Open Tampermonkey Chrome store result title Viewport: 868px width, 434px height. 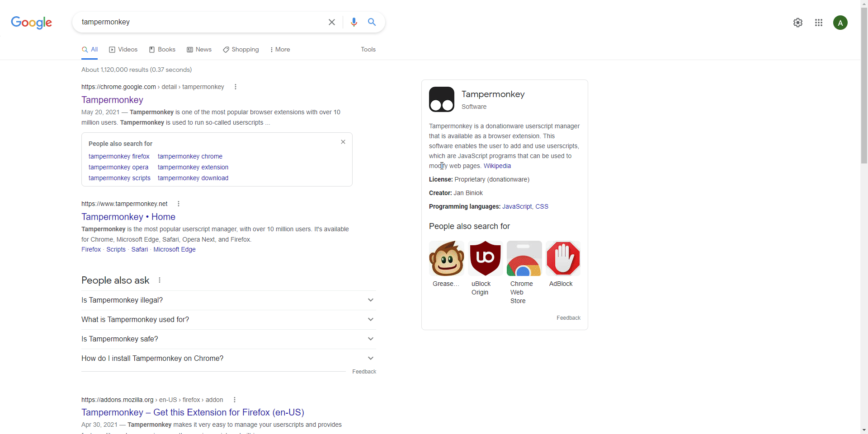112,100
